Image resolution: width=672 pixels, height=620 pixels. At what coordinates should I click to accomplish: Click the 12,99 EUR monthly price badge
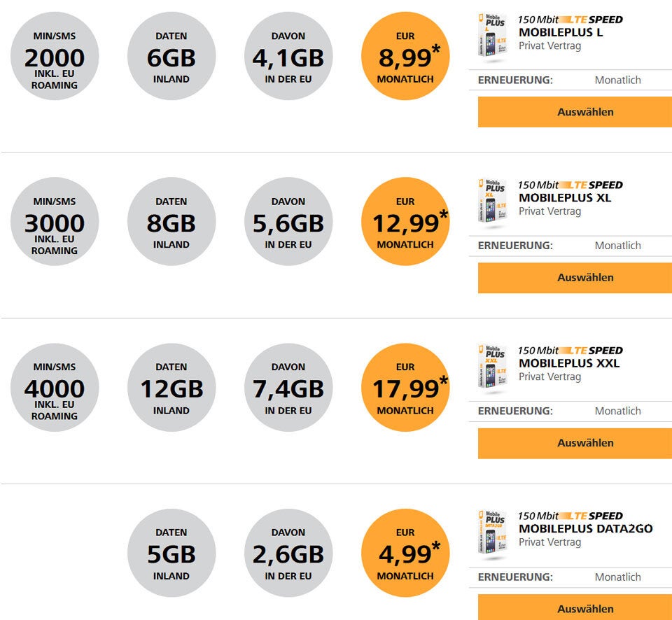pyautogui.click(x=405, y=222)
